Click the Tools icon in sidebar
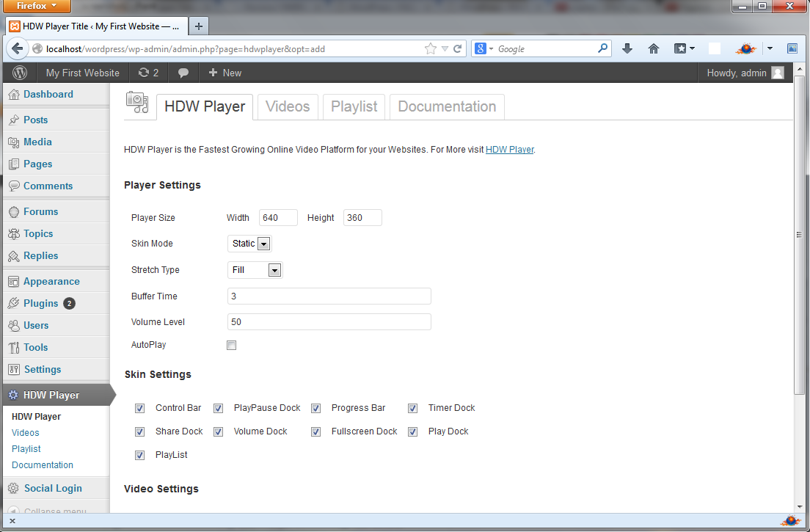The width and height of the screenshot is (810, 532). (x=14, y=348)
